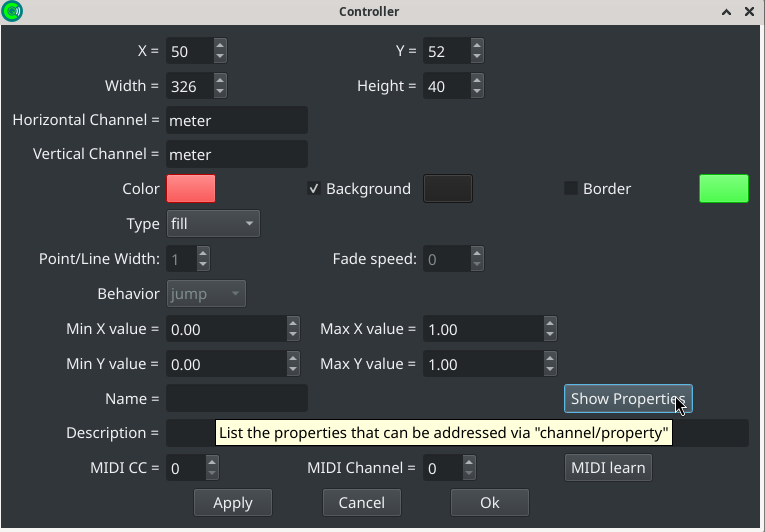Increase the Y value with up arrow
The image size is (765, 532).
pyautogui.click(x=477, y=45)
